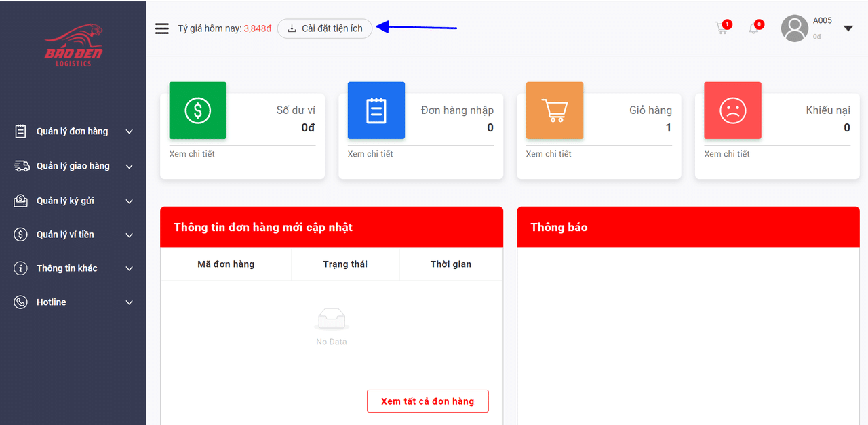Open the notification bell icon
Viewport: 868px width, 425px height.
click(753, 28)
